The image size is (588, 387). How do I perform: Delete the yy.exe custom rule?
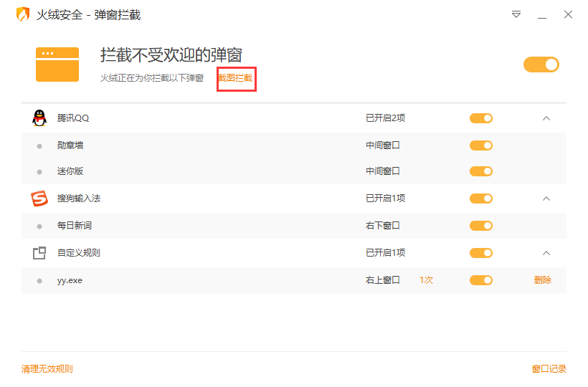[x=542, y=280]
